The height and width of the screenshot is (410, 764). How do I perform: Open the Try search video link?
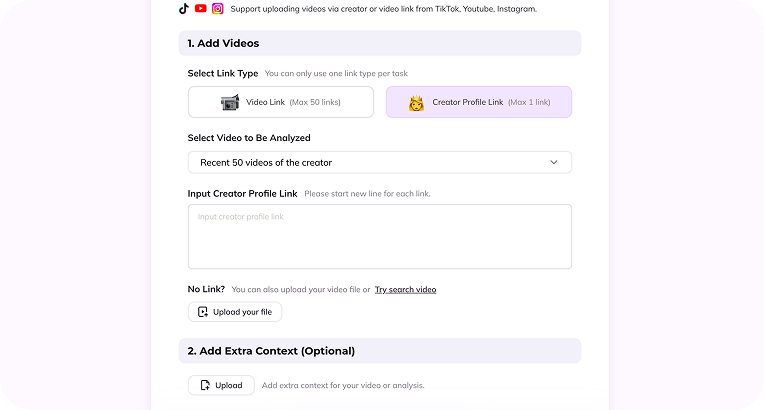pyautogui.click(x=405, y=289)
